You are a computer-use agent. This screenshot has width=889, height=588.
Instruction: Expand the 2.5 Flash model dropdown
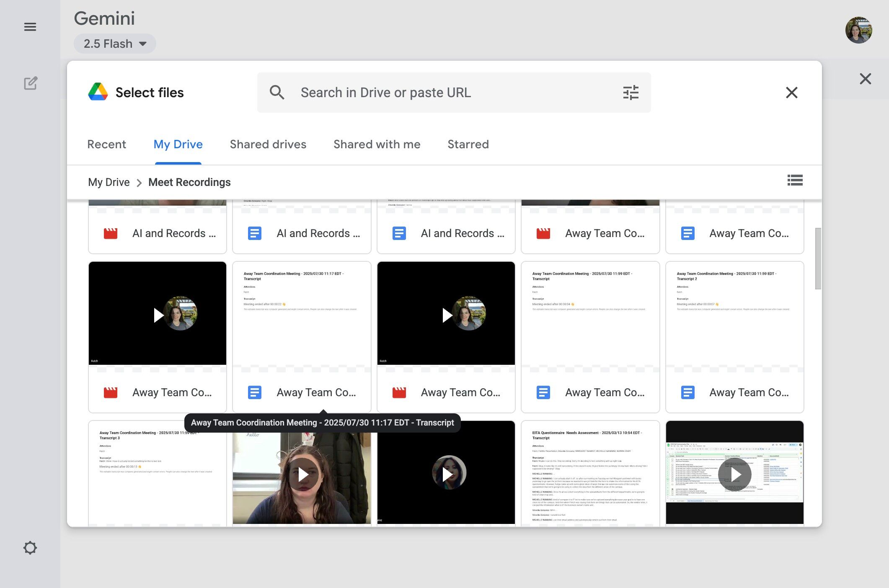[x=115, y=44]
